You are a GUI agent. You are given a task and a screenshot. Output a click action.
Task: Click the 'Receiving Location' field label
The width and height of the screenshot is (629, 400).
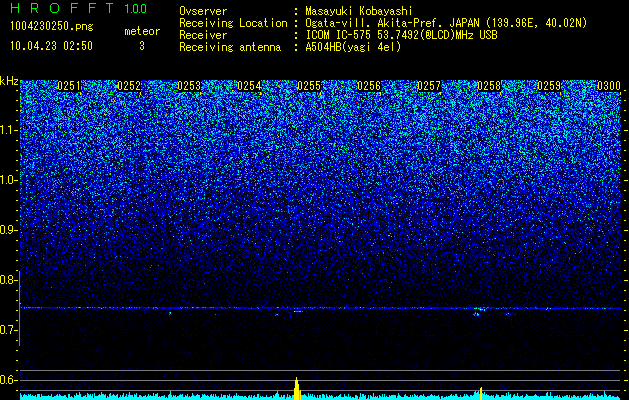point(233,23)
